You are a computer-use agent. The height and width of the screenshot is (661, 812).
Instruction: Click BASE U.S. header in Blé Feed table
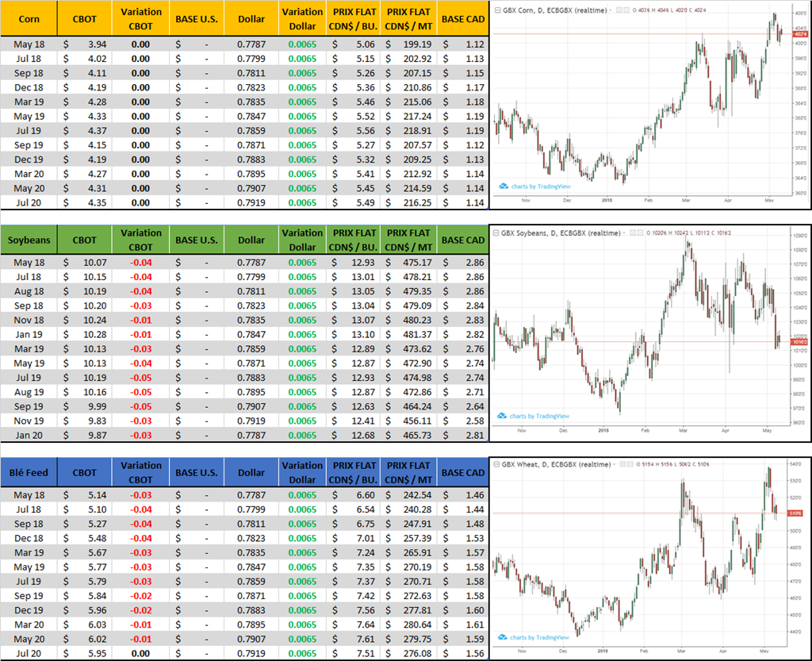197,472
